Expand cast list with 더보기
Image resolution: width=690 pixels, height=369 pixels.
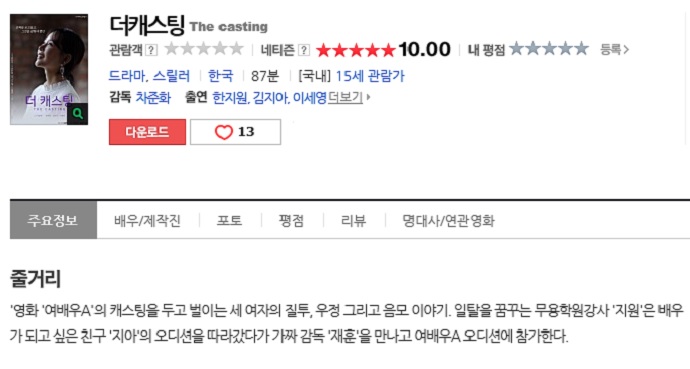[349, 97]
